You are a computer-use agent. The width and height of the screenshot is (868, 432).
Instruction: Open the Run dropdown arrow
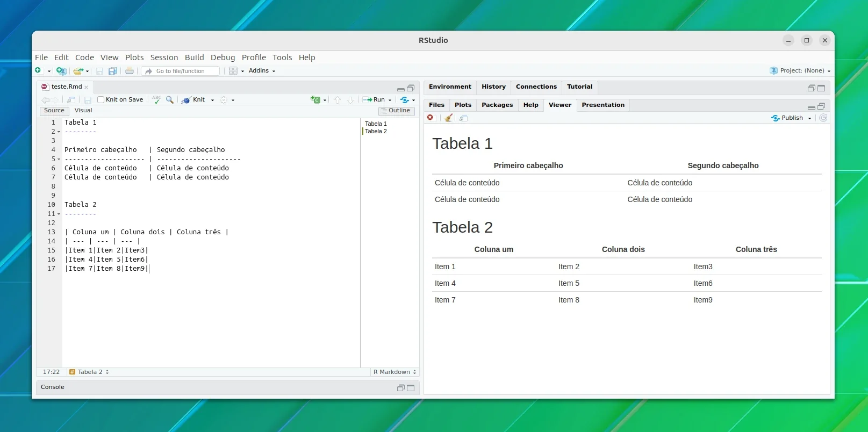pyautogui.click(x=390, y=100)
